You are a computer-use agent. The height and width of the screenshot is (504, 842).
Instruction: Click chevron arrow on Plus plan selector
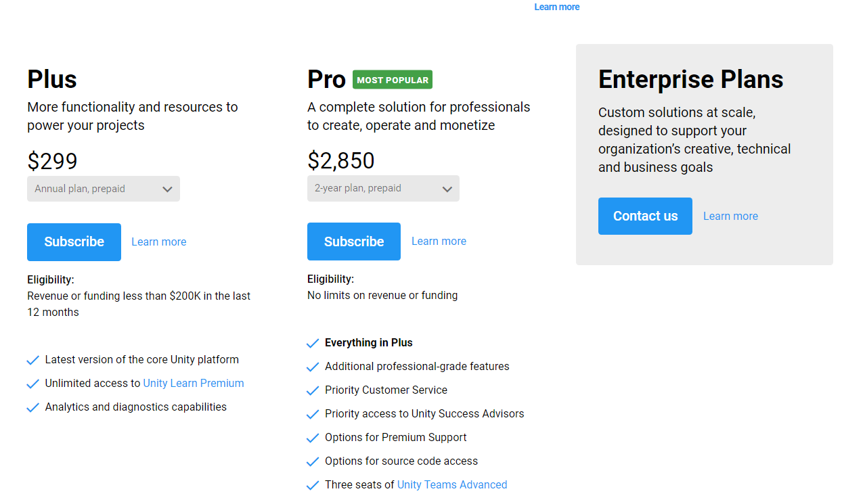(167, 189)
